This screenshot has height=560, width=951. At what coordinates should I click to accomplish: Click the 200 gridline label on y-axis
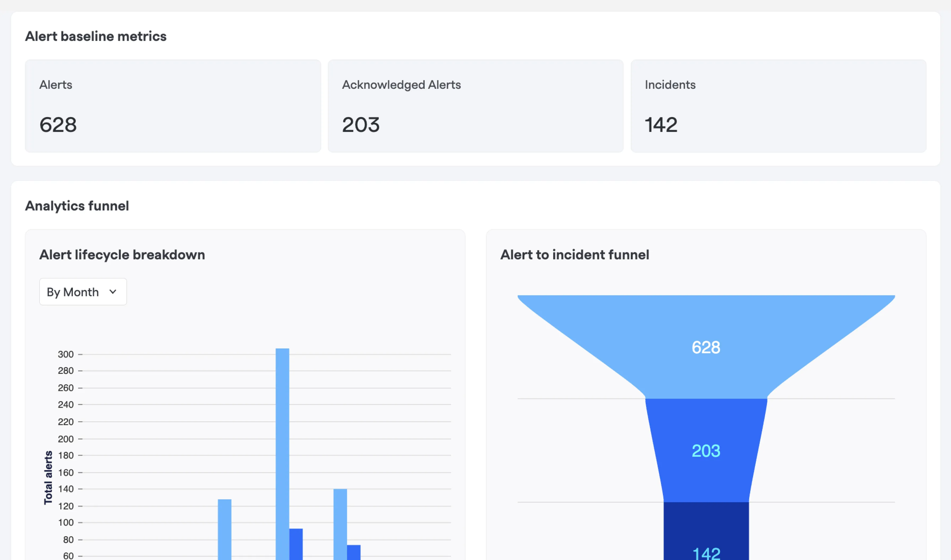[x=66, y=439]
